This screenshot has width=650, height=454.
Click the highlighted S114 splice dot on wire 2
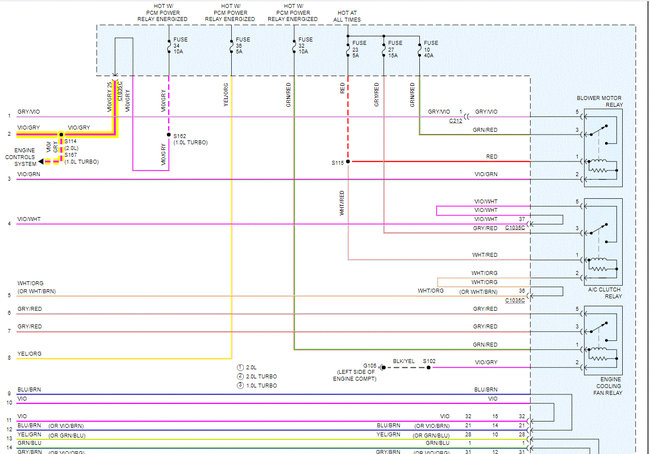(61, 135)
